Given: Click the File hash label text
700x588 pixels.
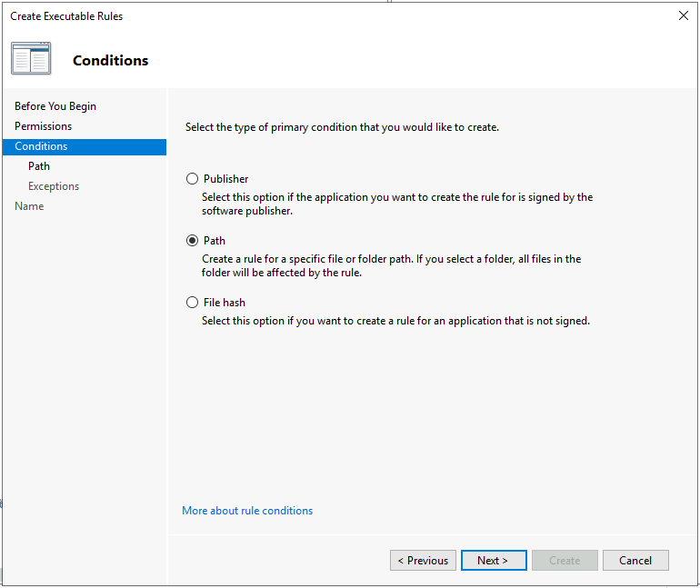Looking at the screenshot, I should pyautogui.click(x=225, y=303).
